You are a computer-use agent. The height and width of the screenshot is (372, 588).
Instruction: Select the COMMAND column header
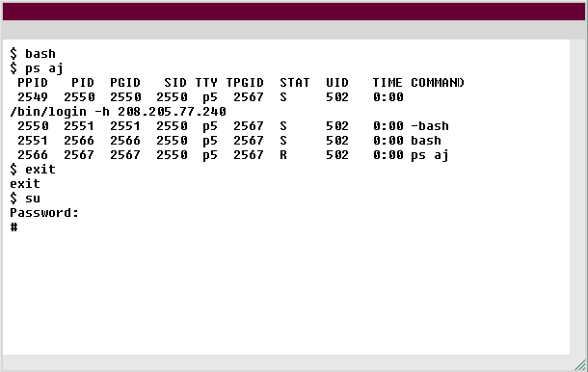438,83
